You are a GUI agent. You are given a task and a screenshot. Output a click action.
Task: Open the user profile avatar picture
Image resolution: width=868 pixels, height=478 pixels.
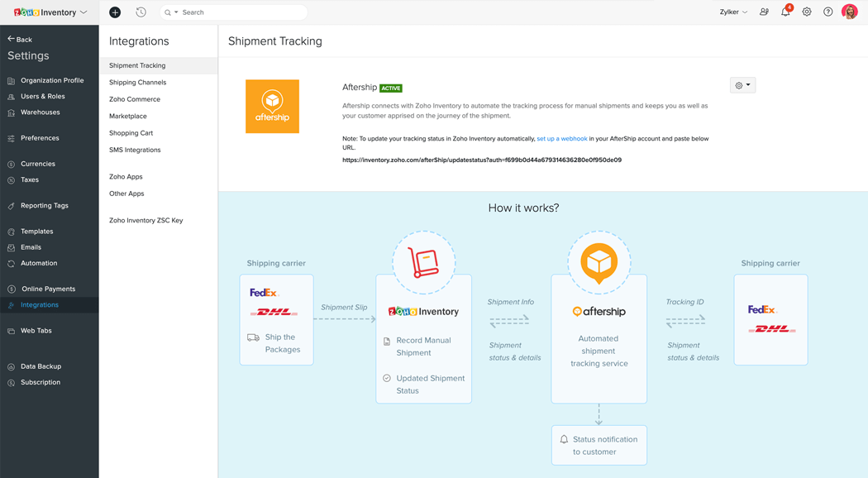[x=851, y=12]
